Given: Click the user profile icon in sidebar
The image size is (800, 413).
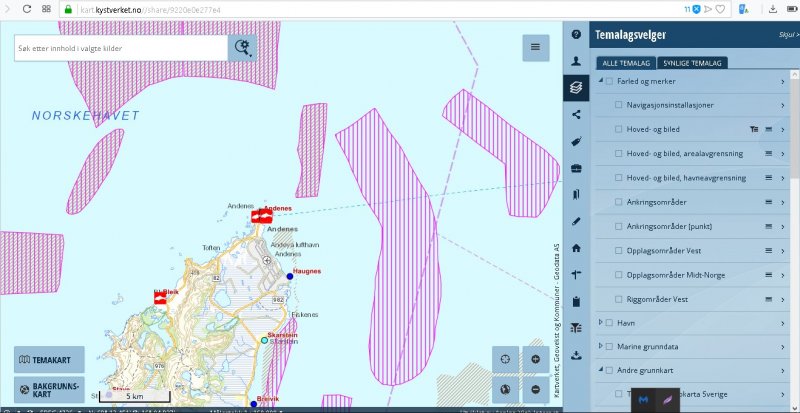Looking at the screenshot, I should tap(576, 61).
